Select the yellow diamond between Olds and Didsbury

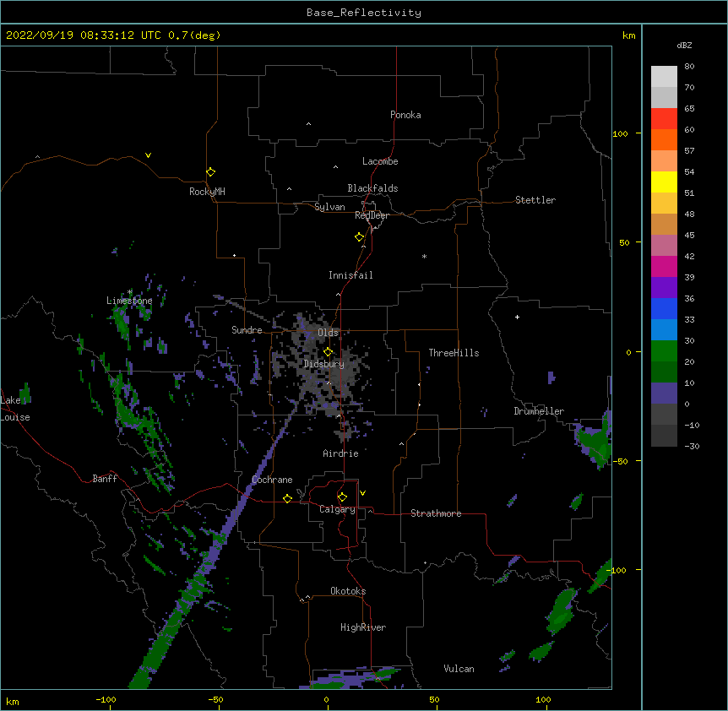coord(328,351)
